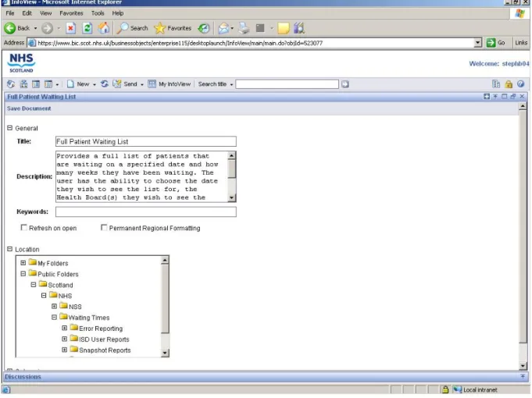Image resolution: width=532 pixels, height=398 pixels.
Task: Click the Save Document heading
Action: tap(29, 108)
